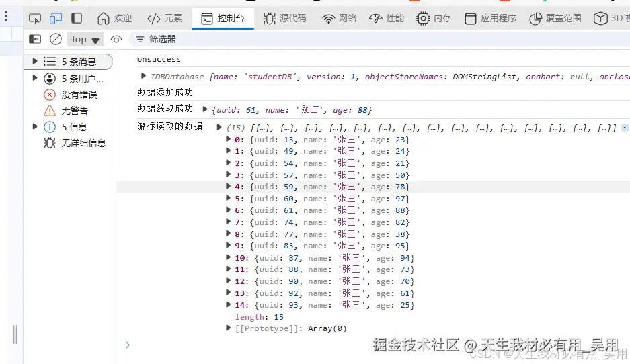Screen dimensions: 630x364
Task: Expand array item 9 with uuid 83
Action: pyautogui.click(x=228, y=245)
